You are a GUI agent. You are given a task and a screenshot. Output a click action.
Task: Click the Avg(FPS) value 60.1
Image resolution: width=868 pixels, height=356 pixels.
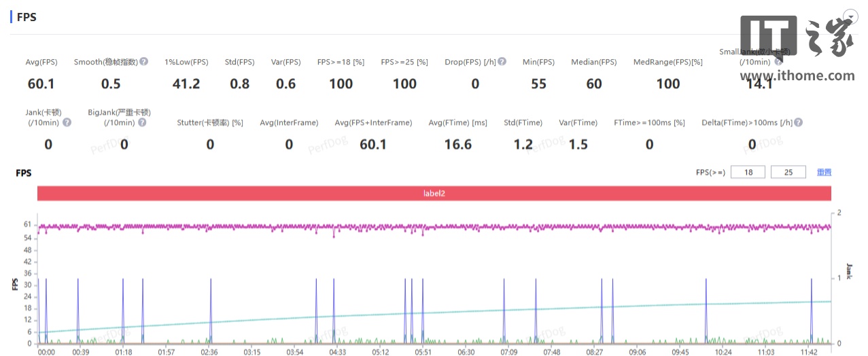tap(41, 84)
